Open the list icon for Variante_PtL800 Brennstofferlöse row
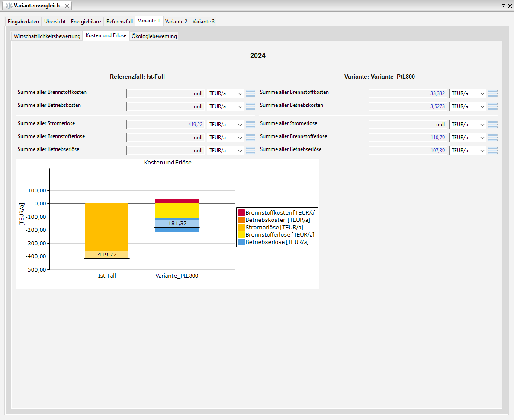 tap(493, 138)
